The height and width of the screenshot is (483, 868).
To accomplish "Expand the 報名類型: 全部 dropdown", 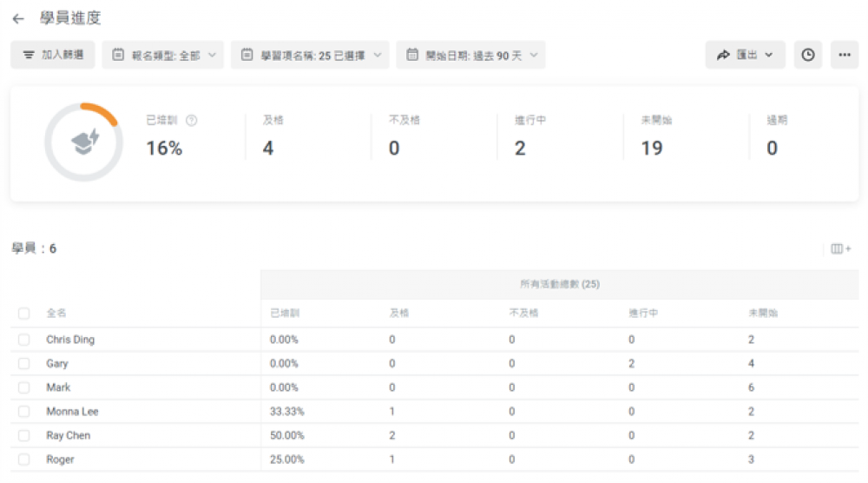I will (x=162, y=55).
